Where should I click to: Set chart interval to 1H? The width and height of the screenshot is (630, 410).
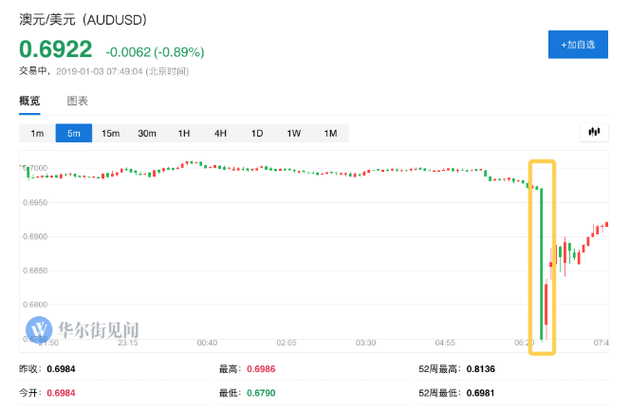pos(184,133)
